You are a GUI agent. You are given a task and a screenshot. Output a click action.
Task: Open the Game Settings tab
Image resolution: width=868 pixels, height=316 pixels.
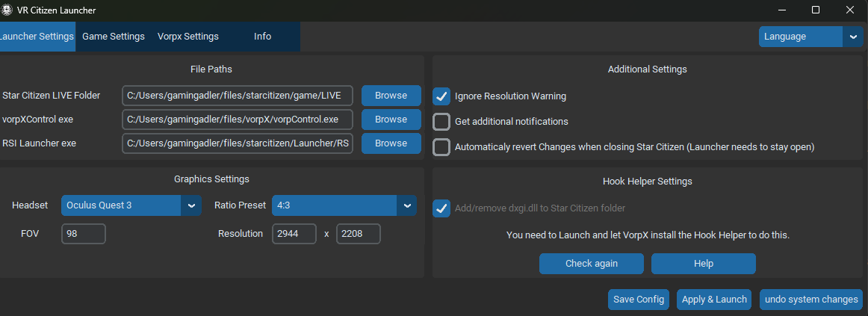pos(114,37)
